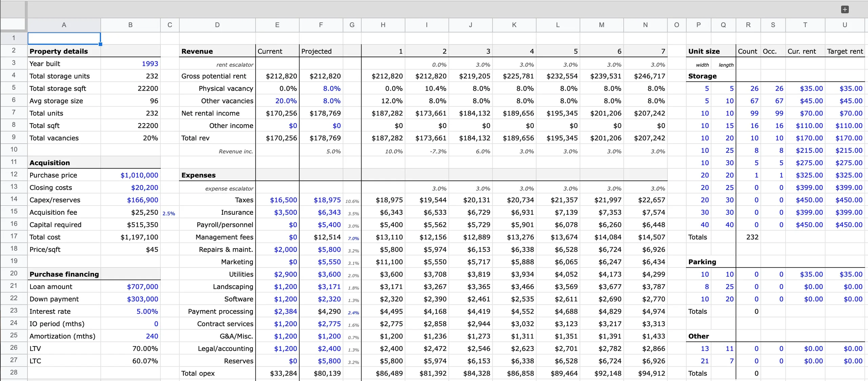This screenshot has width=868, height=381.
Task: Click the plus expand button at top right
Action: (845, 9)
